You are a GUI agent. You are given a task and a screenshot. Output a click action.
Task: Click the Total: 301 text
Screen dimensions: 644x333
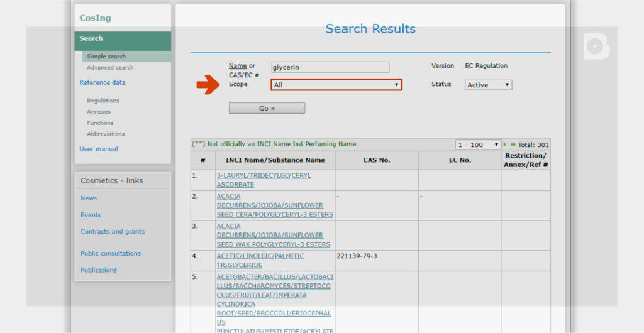(533, 145)
